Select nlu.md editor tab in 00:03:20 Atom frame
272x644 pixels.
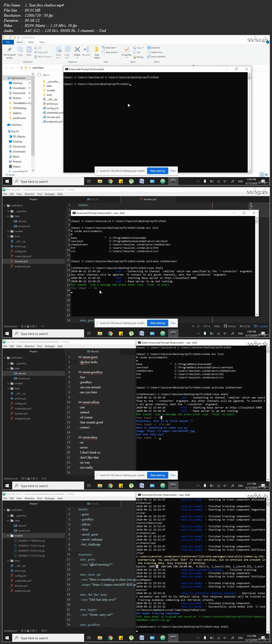[x=93, y=199]
